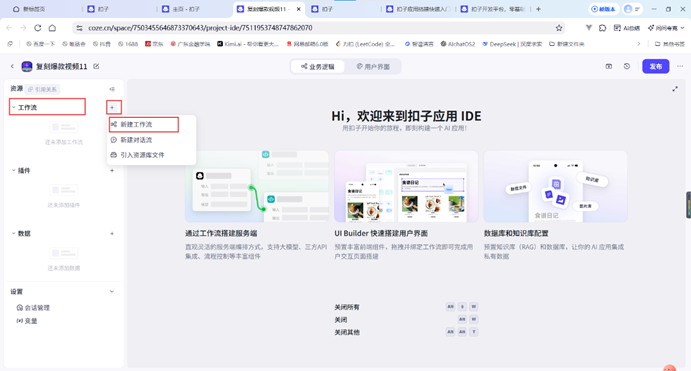Screen dimensions: 691x371
Task: Select 新建对话流 from the menu
Action: (x=151, y=140)
